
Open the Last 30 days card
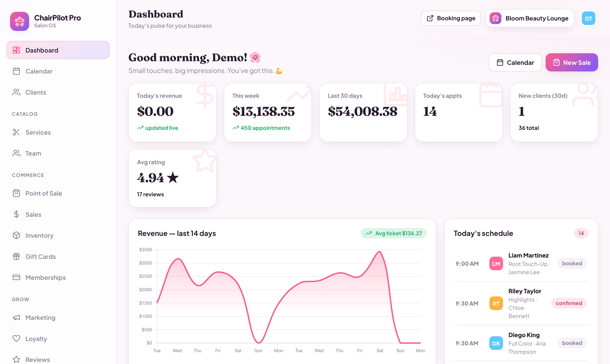(x=363, y=112)
